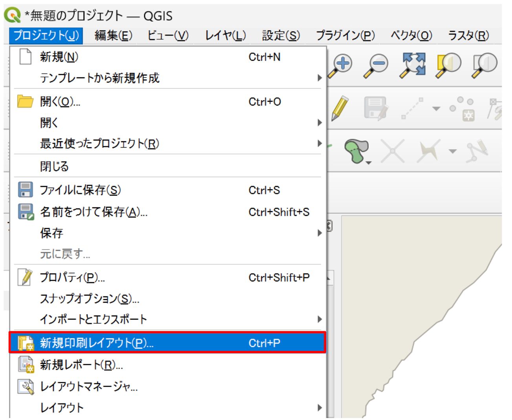
Task: Open the プラグイン(P) menu
Action: (346, 36)
